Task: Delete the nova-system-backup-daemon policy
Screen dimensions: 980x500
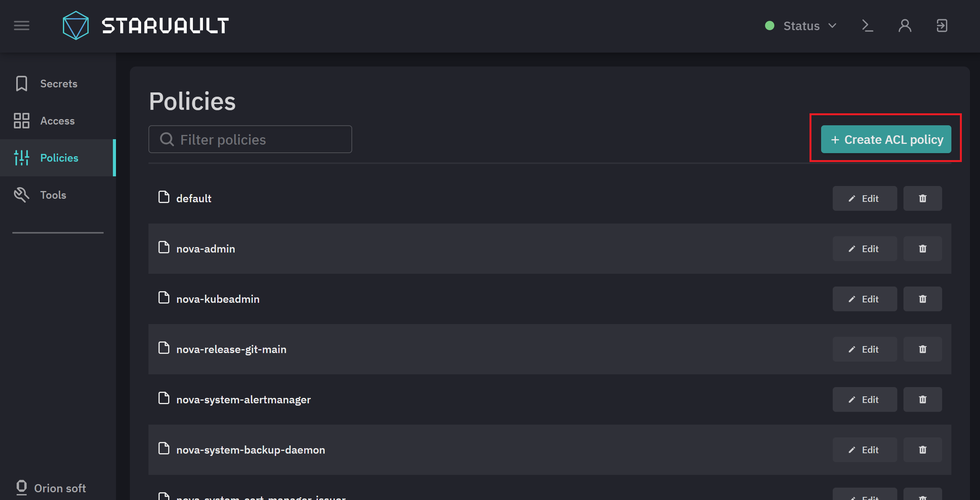Action: pyautogui.click(x=923, y=450)
